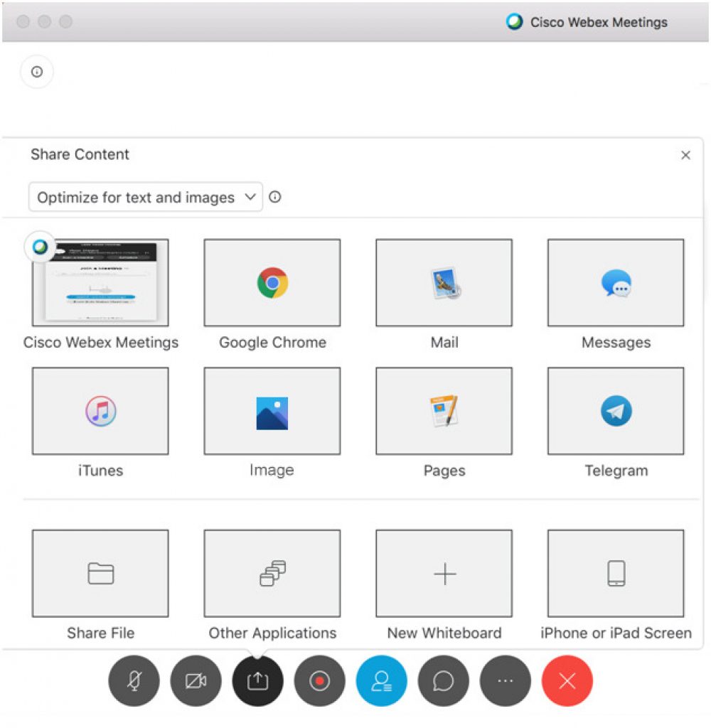This screenshot has width=711, height=728.
Task: Click the info icon beside optimize dropdown
Action: (275, 197)
